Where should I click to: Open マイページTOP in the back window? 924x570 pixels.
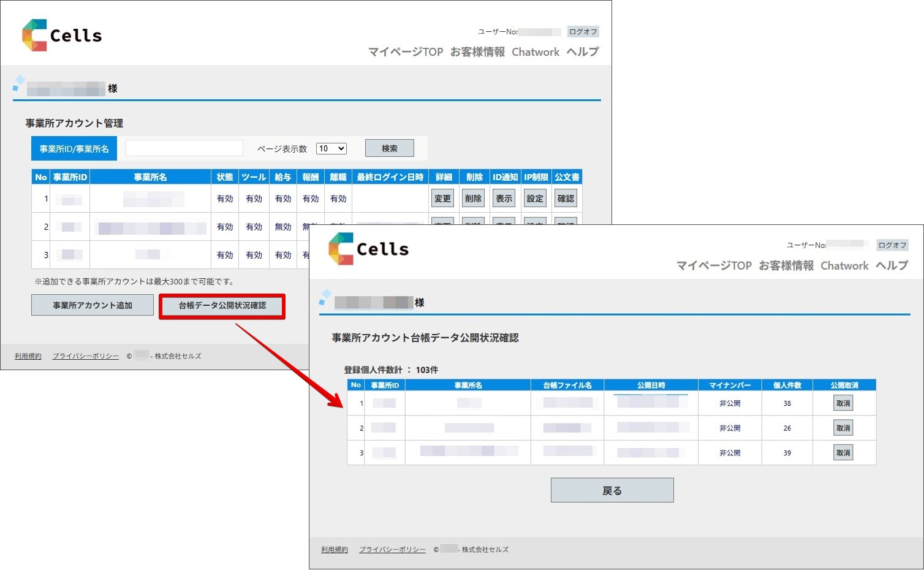coord(405,52)
